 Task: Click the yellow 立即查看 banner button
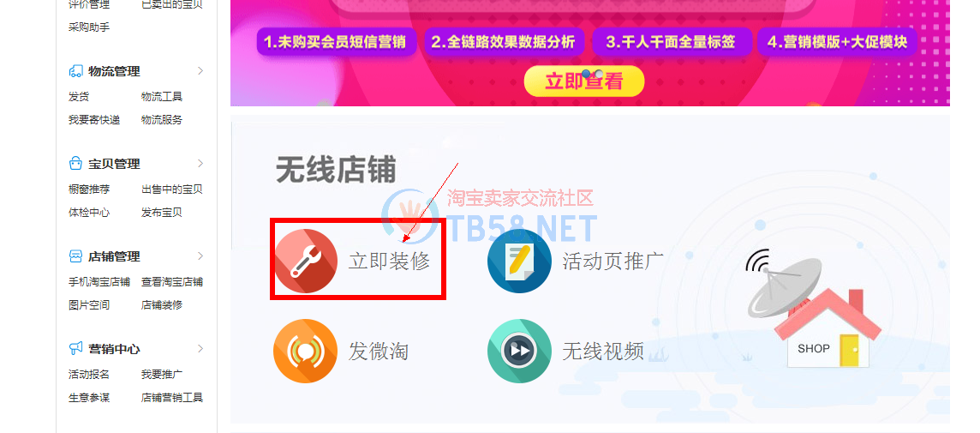(x=583, y=81)
